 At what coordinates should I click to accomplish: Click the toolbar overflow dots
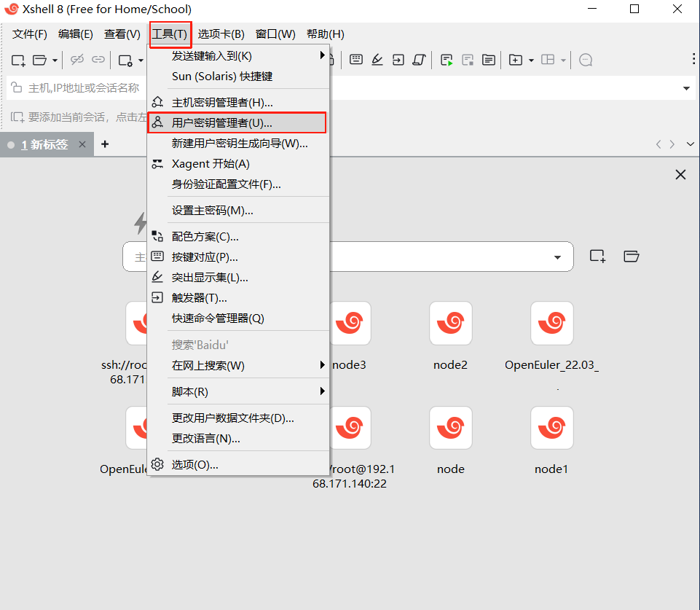pos(693,58)
